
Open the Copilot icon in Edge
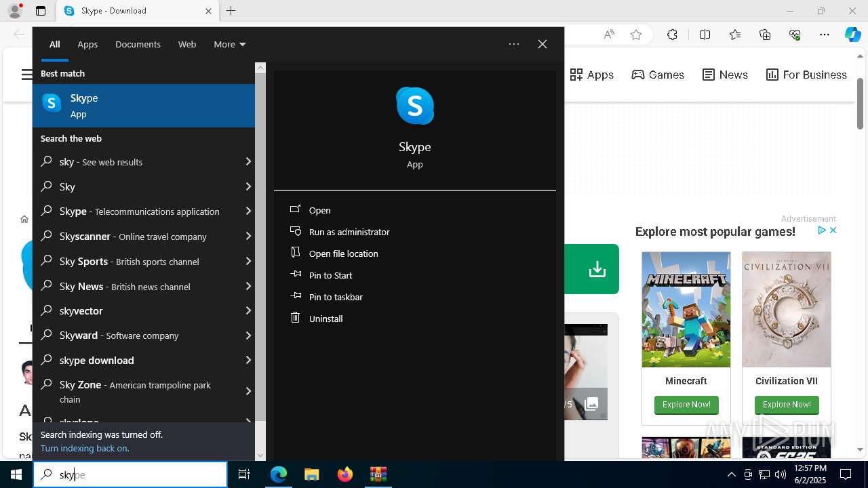852,35
